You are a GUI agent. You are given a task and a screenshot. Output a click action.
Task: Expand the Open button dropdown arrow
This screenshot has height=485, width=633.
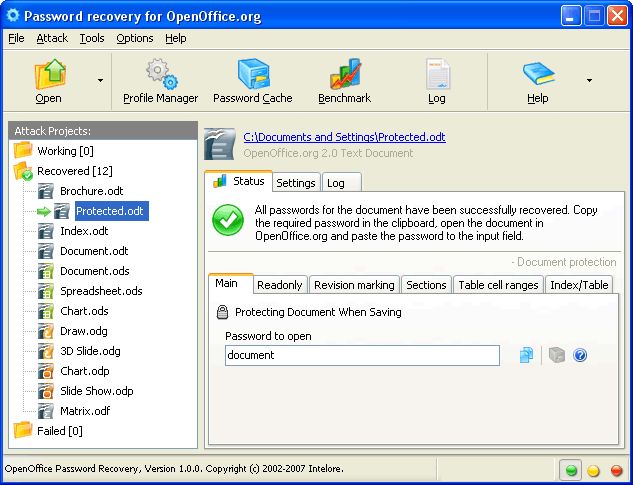point(99,80)
